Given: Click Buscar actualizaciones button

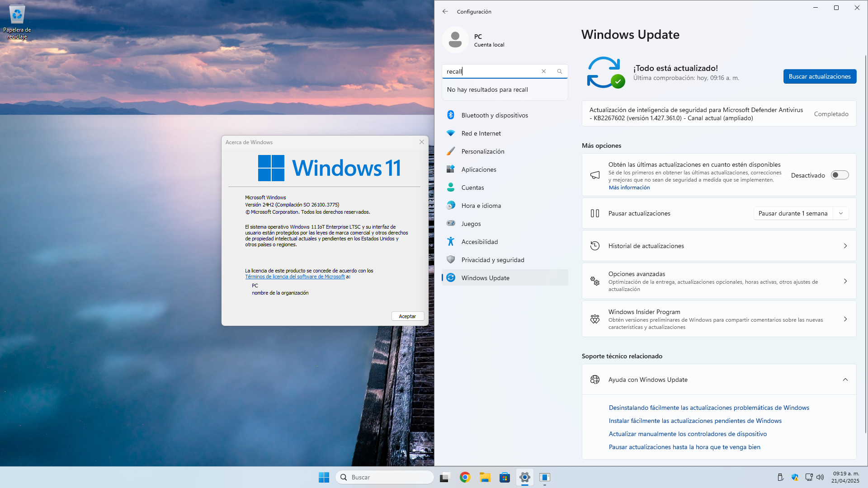Looking at the screenshot, I should coord(820,76).
